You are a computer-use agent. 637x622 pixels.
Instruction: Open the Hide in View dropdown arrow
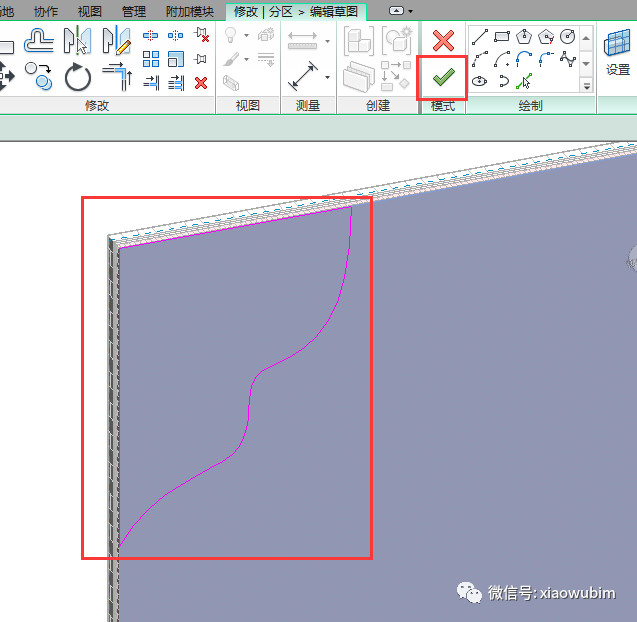point(247,36)
